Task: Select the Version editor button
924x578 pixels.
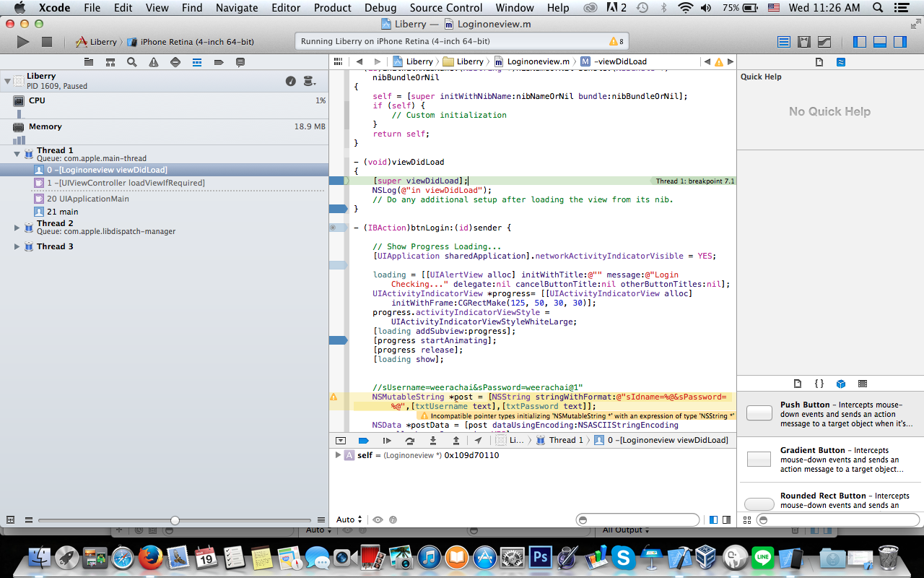Action: pyautogui.click(x=824, y=42)
